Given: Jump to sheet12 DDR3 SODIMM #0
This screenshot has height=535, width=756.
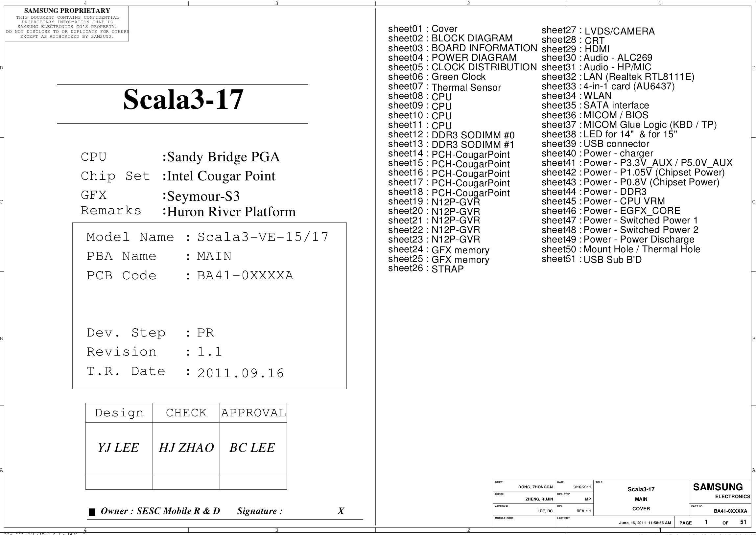Looking at the screenshot, I should (451, 135).
